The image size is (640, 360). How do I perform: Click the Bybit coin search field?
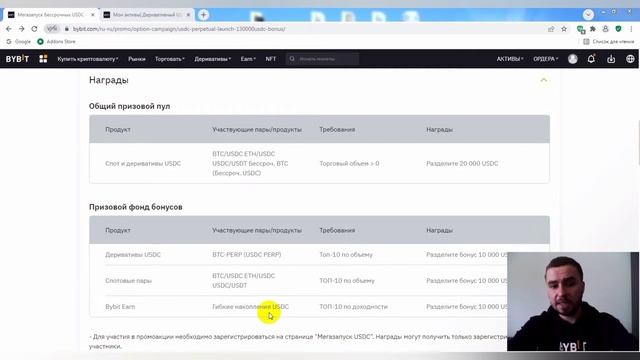click(322, 59)
